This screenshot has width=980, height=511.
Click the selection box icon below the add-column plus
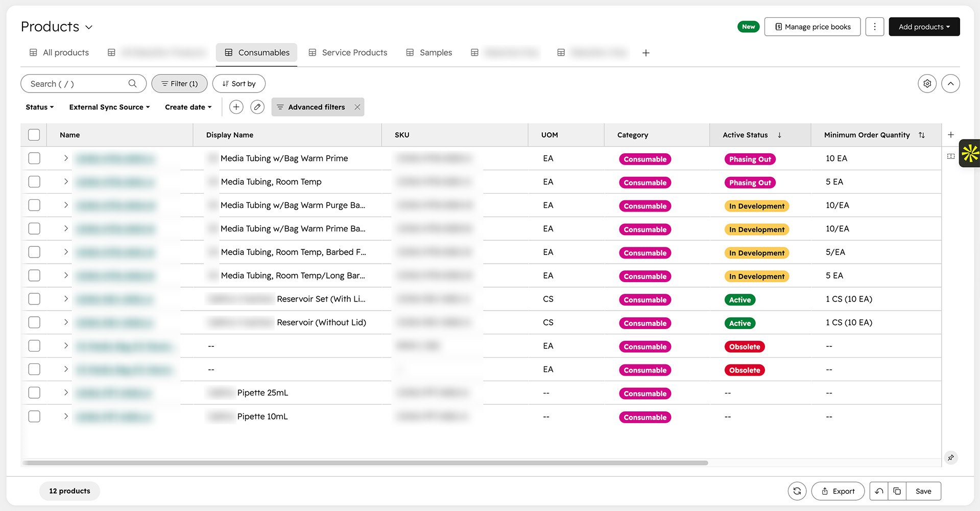(x=951, y=156)
